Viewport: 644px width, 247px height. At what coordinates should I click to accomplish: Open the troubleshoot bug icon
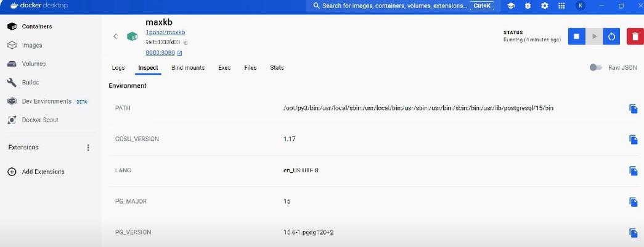pos(528,6)
